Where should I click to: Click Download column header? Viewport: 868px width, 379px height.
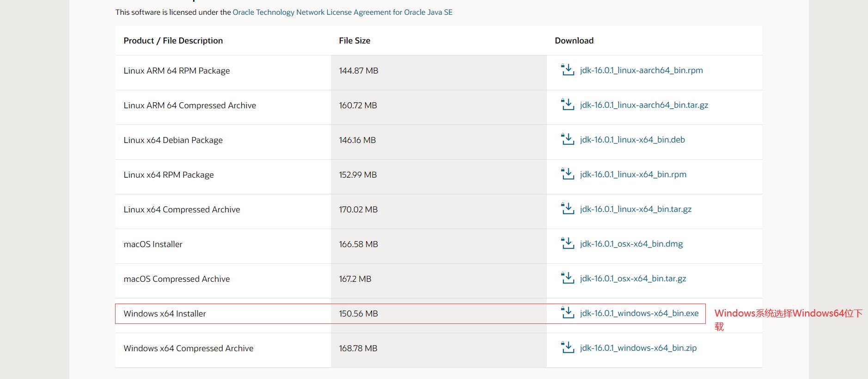coord(574,41)
